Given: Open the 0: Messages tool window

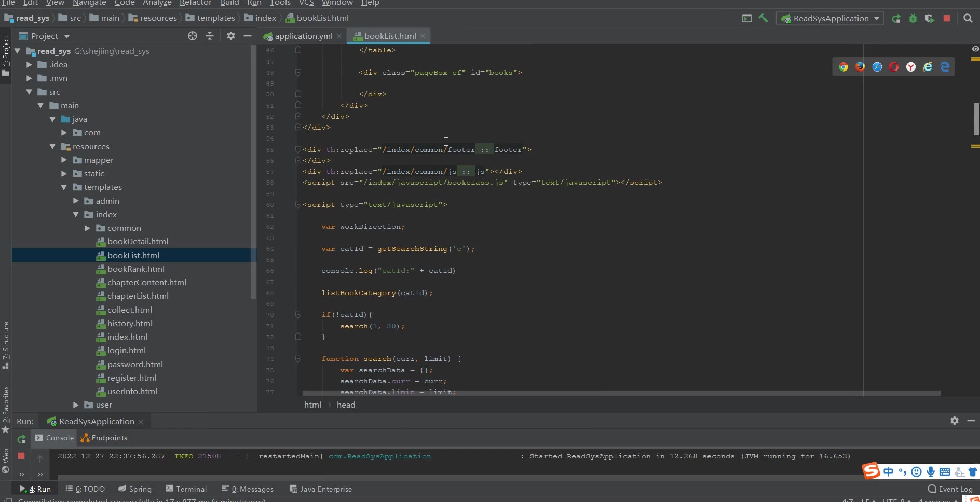Looking at the screenshot, I should coord(248,489).
